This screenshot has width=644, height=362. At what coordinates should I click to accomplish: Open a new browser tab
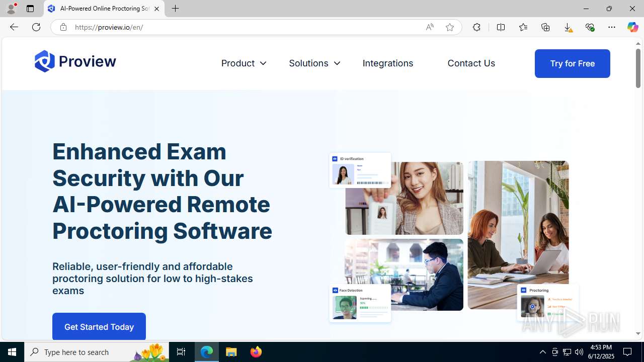click(x=176, y=9)
